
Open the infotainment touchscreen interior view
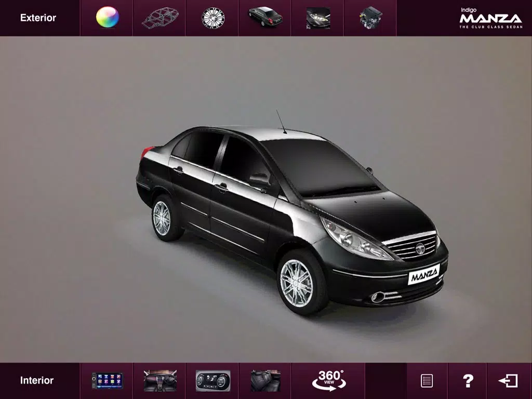pos(107,381)
